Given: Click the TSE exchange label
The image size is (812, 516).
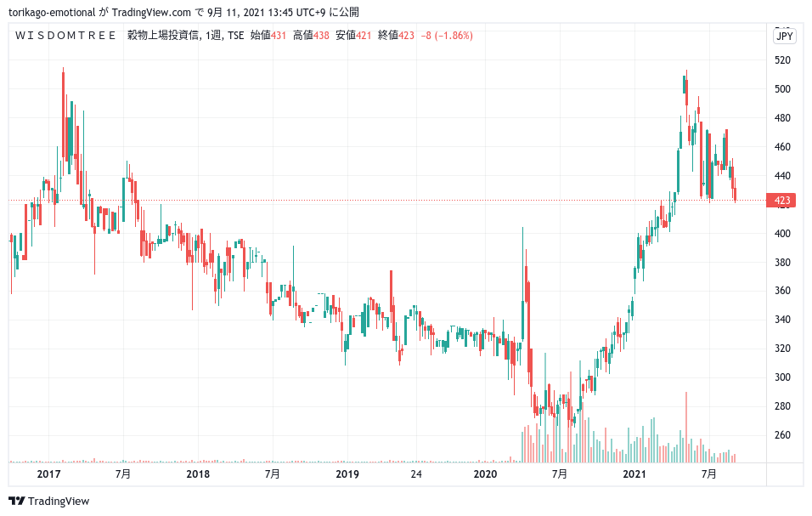Looking at the screenshot, I should point(235,35).
